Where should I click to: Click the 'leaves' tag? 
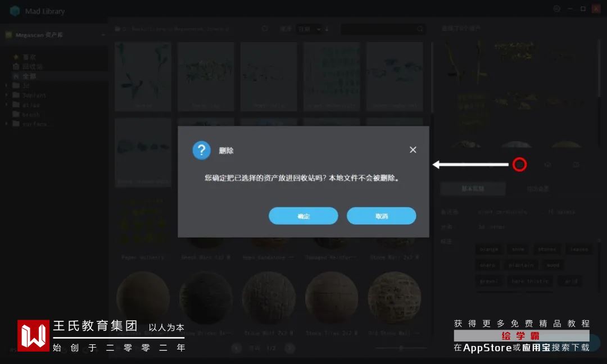(579, 249)
